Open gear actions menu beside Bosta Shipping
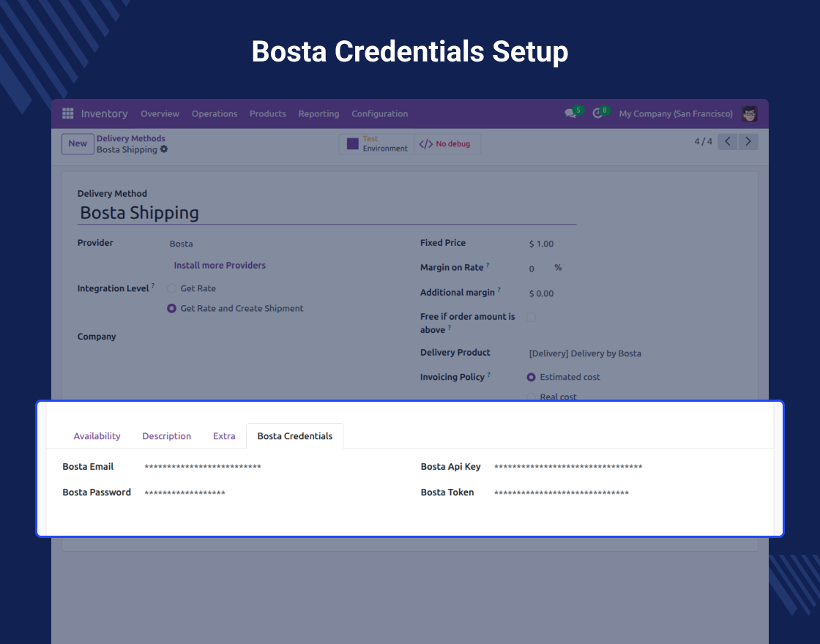This screenshot has width=820, height=644. 164,149
